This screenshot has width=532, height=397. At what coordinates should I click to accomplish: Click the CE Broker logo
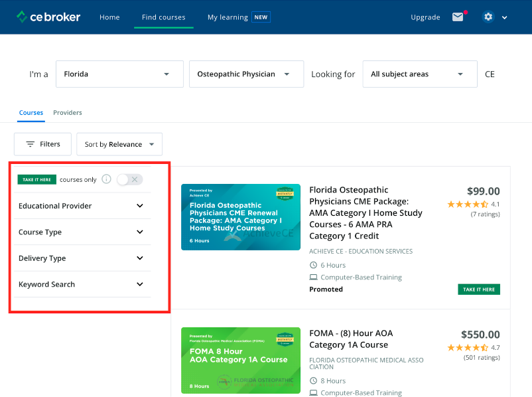coord(48,17)
